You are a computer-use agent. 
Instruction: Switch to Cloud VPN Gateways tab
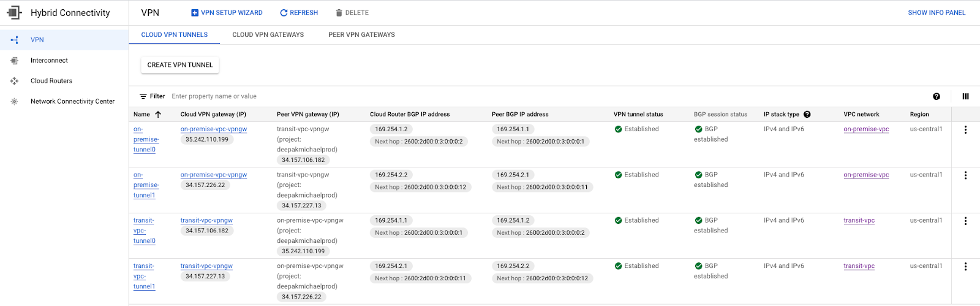point(268,35)
